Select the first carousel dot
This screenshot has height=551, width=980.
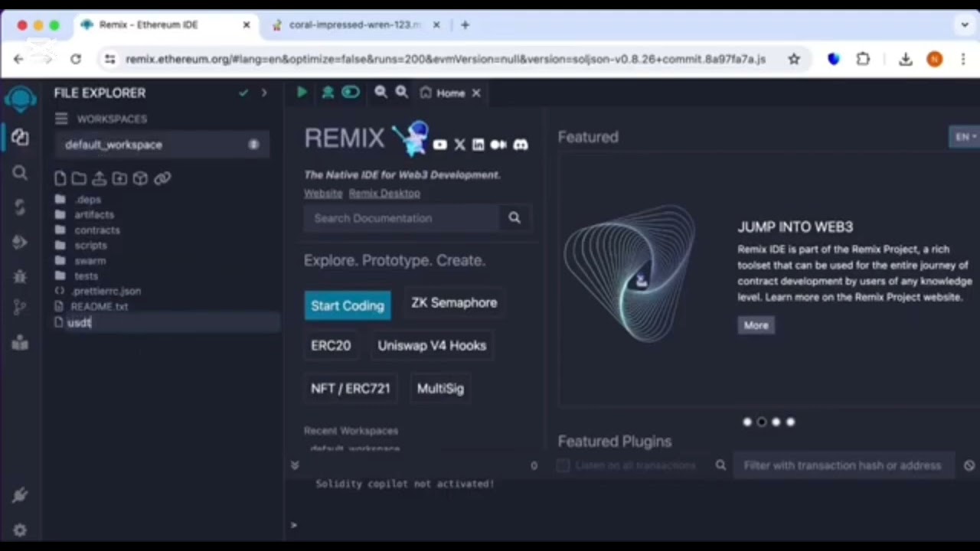click(x=747, y=422)
